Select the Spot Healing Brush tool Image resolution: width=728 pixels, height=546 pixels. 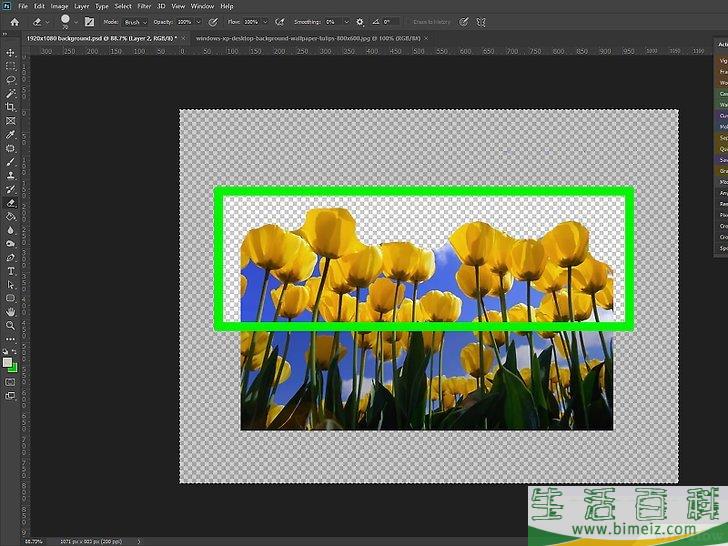click(x=10, y=148)
